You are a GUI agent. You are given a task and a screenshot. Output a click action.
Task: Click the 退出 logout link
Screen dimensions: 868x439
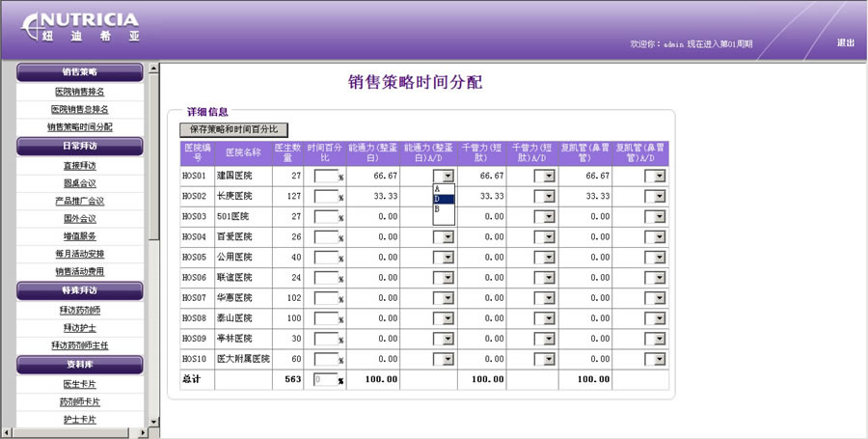tap(845, 42)
